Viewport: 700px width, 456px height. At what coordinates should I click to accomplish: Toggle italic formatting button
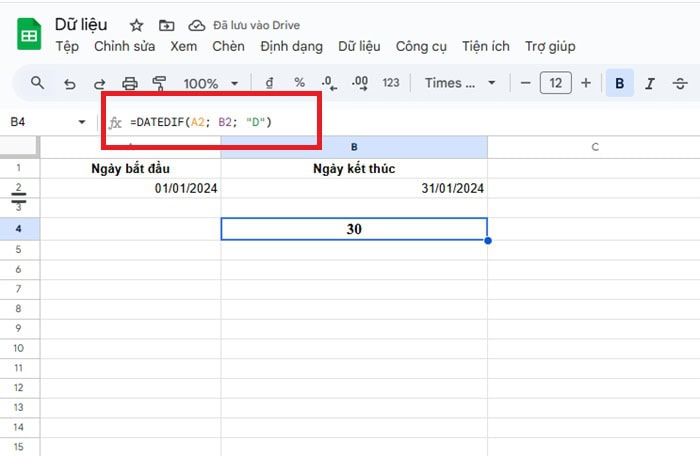tap(650, 84)
